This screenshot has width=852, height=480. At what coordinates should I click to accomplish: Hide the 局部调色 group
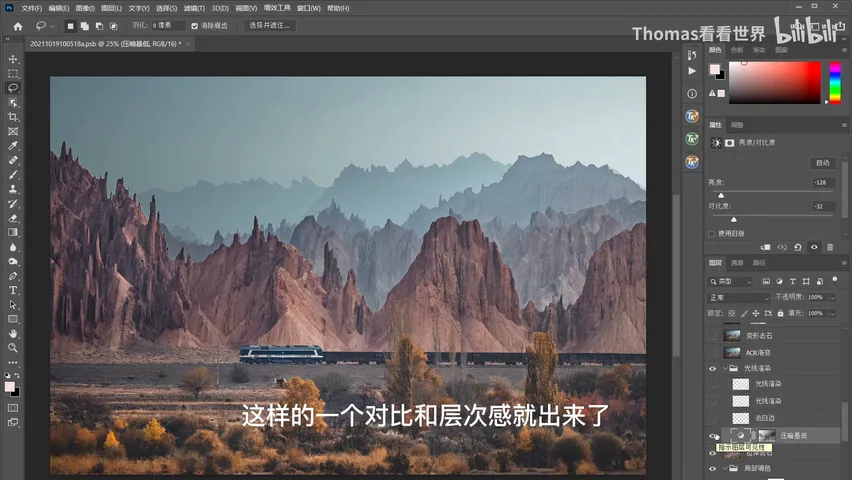(x=712, y=468)
